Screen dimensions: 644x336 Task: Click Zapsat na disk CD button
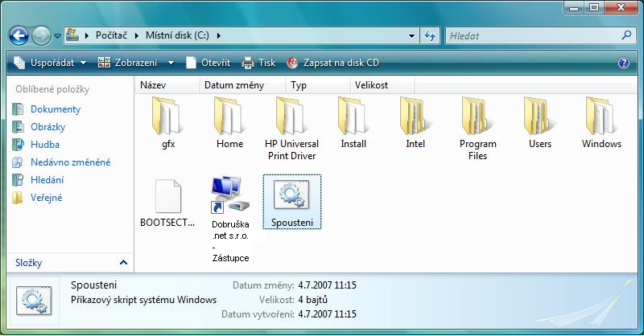[332, 63]
